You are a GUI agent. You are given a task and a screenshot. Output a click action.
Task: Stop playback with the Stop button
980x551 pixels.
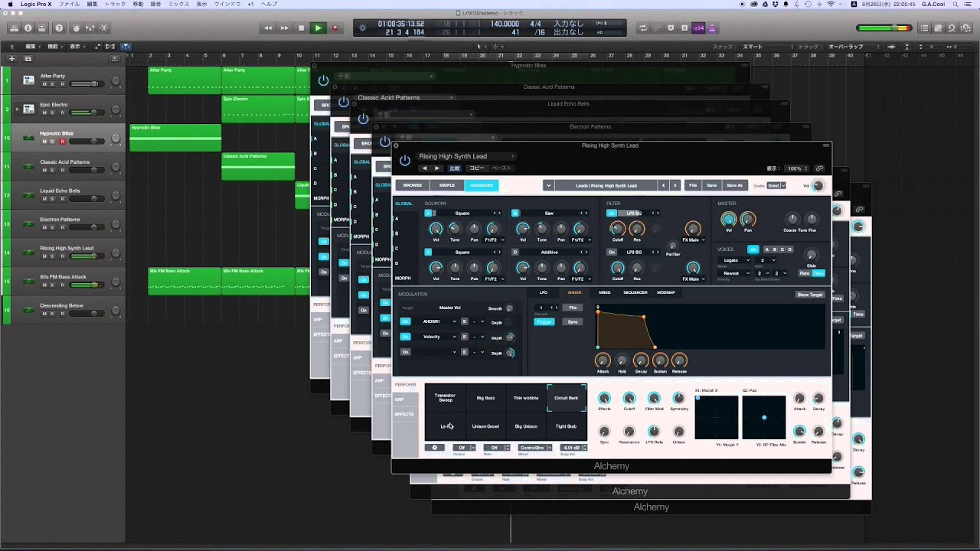click(x=302, y=28)
